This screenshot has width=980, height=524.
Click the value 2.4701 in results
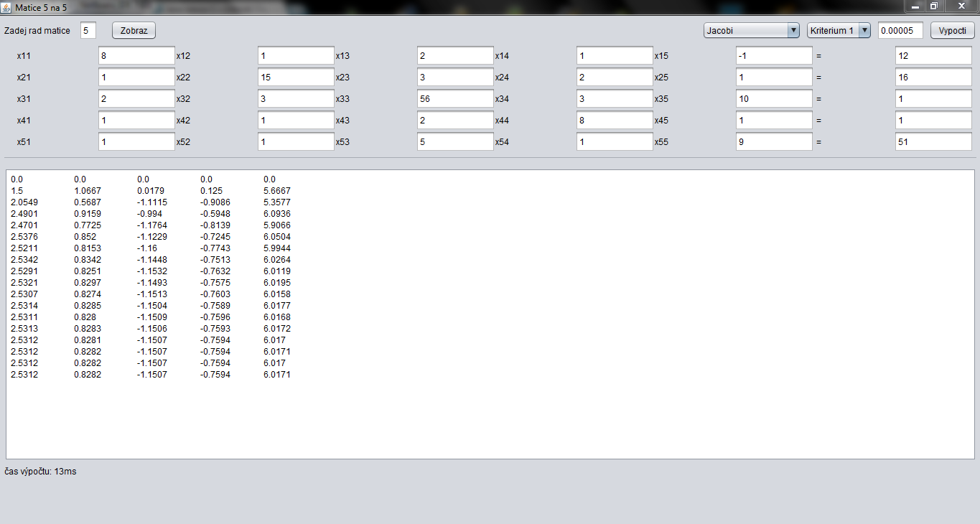coord(24,225)
